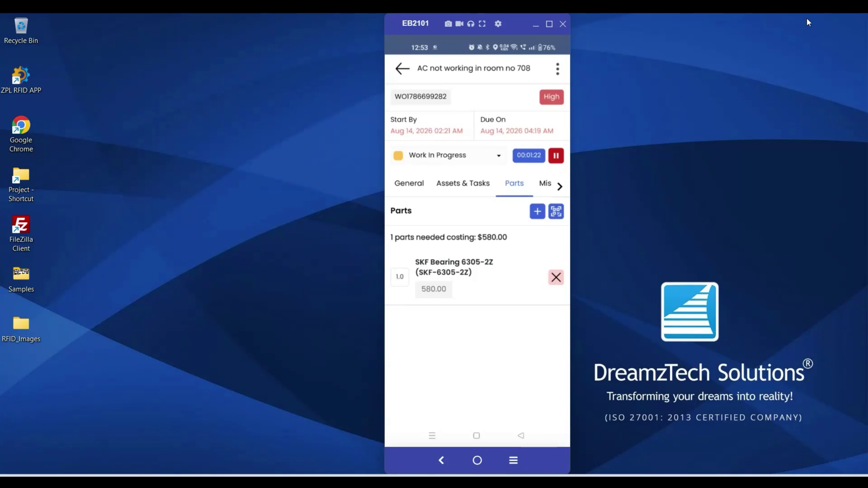
Task: Open the Recycle Bin desktop icon
Action: [21, 31]
